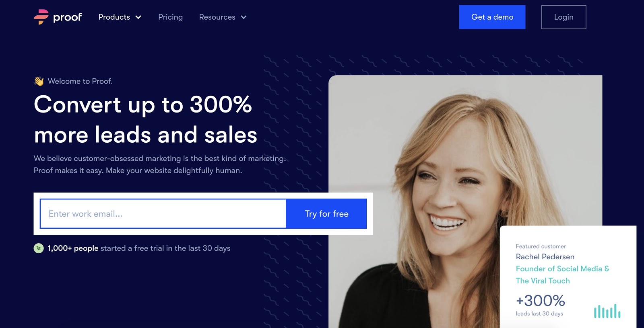Image resolution: width=644 pixels, height=328 pixels.
Task: Click the Try for free button
Action: 326,214
